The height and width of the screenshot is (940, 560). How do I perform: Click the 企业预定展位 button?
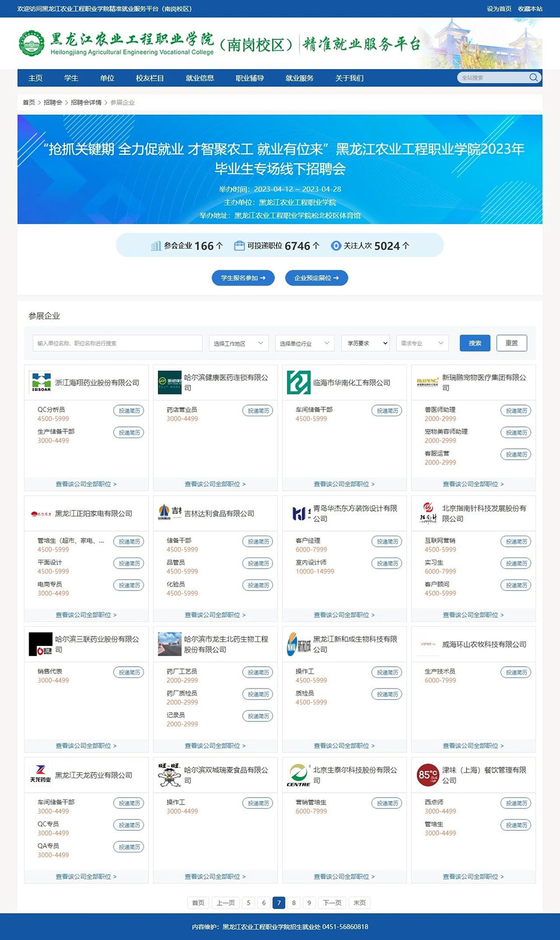click(x=316, y=278)
